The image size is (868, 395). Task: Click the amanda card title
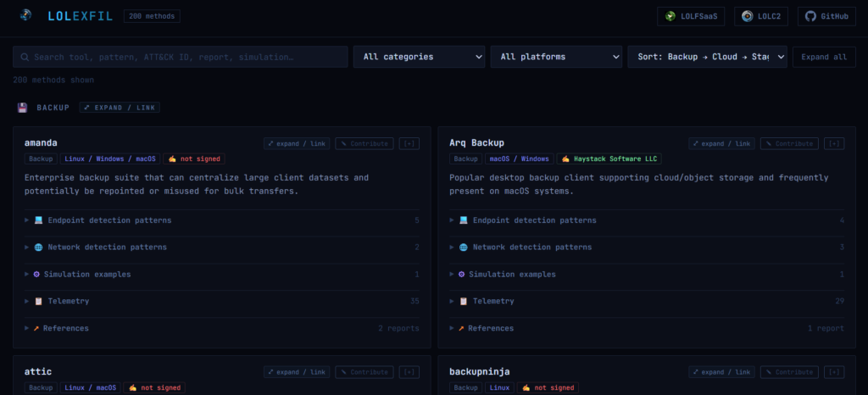pos(41,142)
